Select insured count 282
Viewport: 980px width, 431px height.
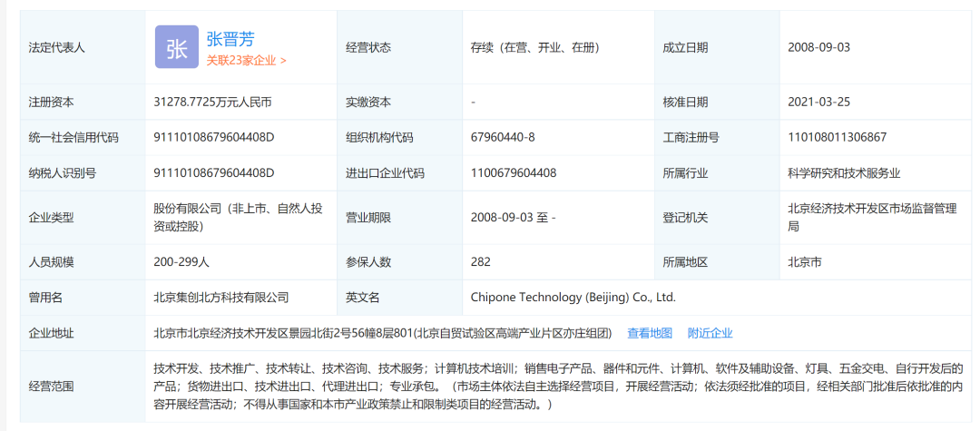[481, 261]
